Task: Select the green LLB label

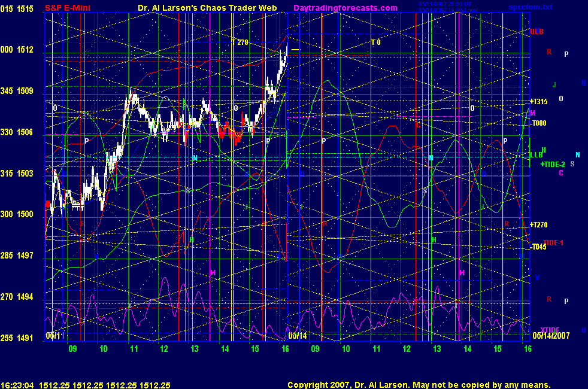Action: click(x=536, y=155)
